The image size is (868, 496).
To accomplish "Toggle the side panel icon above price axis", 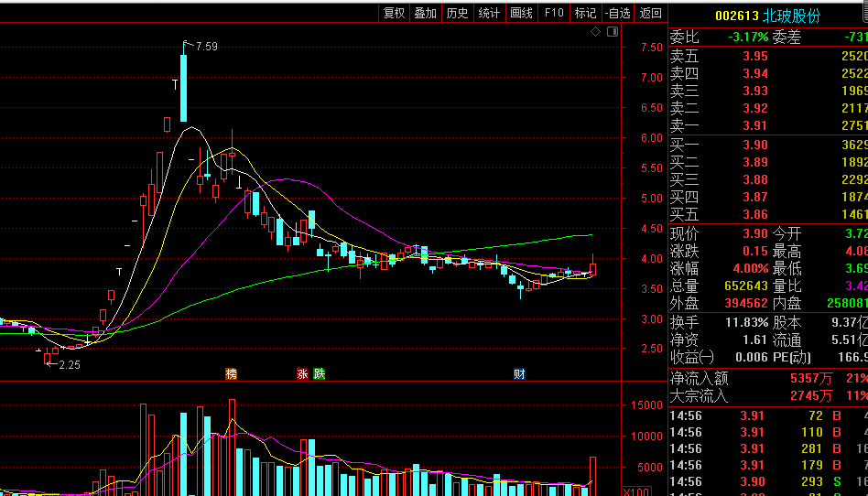I will [613, 31].
